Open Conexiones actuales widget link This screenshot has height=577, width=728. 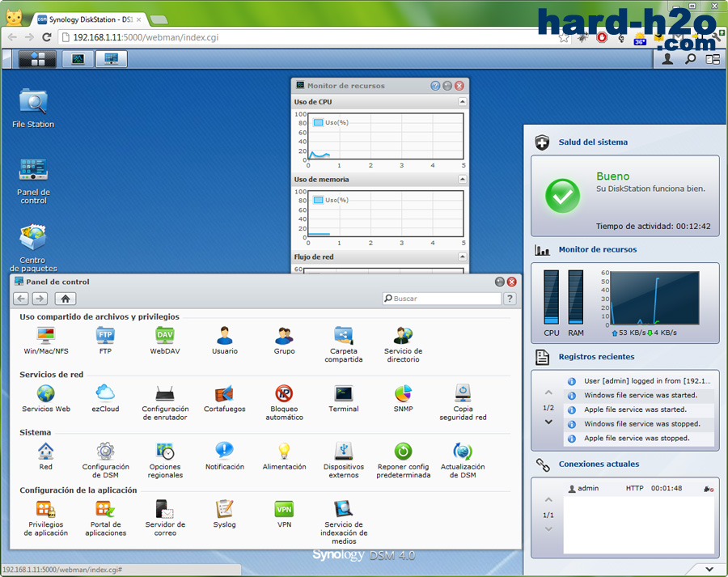(599, 465)
